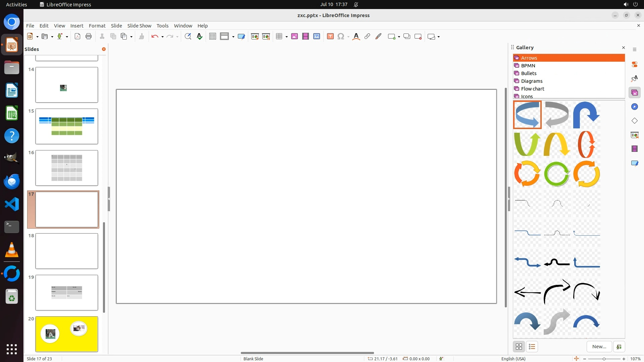Switch gallery to Icon View
This screenshot has height=362, width=644.
pyautogui.click(x=519, y=347)
